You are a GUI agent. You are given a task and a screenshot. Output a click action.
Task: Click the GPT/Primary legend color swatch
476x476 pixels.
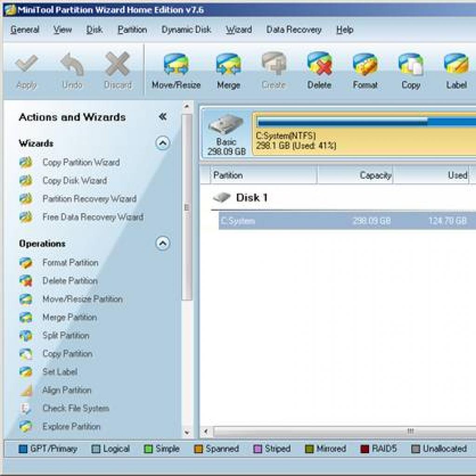[23, 449]
